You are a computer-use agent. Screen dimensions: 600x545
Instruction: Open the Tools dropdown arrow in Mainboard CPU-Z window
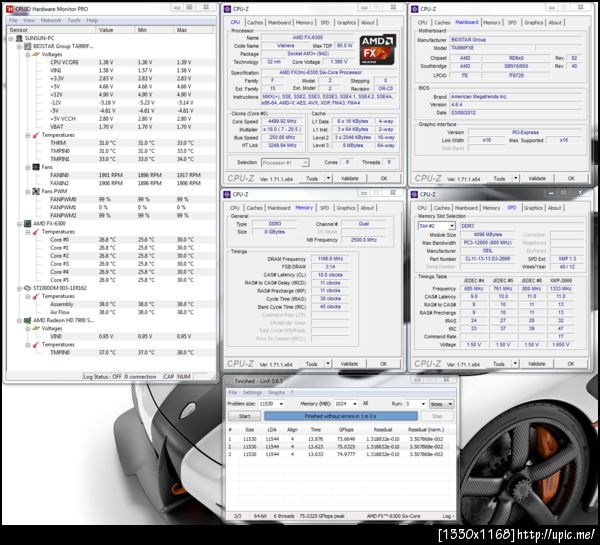(515, 178)
